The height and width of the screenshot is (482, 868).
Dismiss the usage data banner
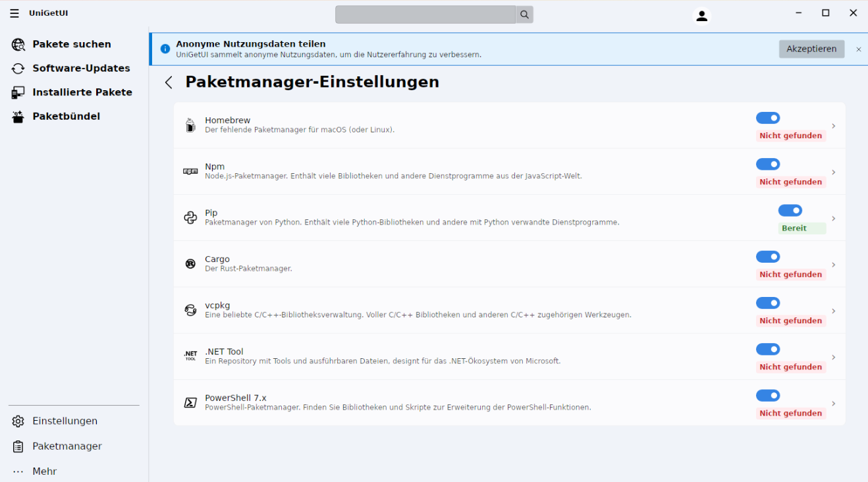tap(858, 49)
